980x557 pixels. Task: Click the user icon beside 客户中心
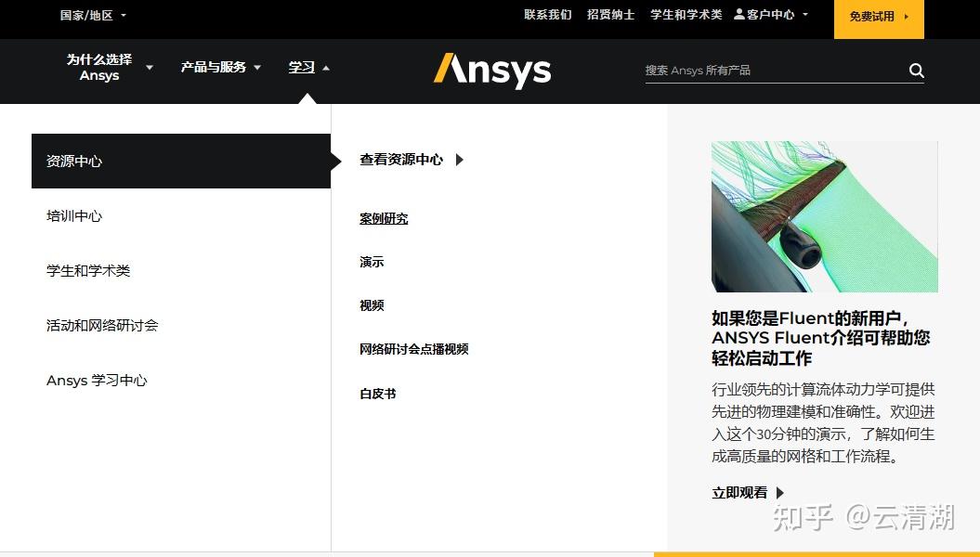point(738,14)
